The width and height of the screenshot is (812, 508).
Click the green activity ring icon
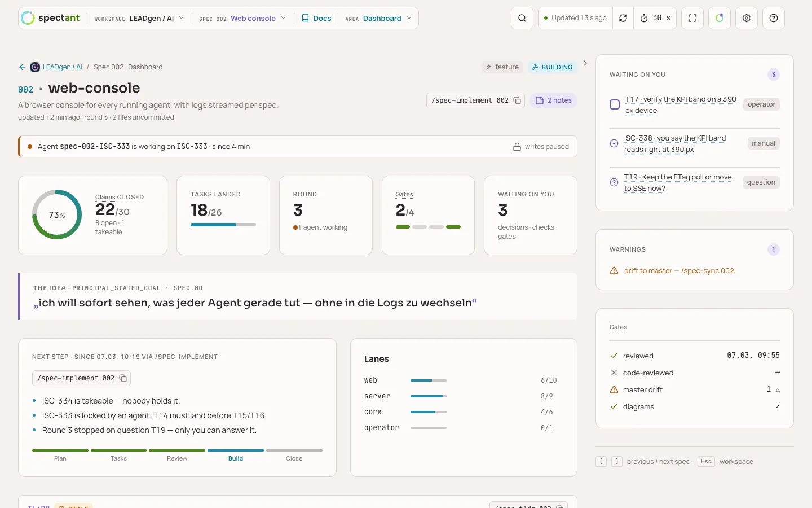coord(720,18)
